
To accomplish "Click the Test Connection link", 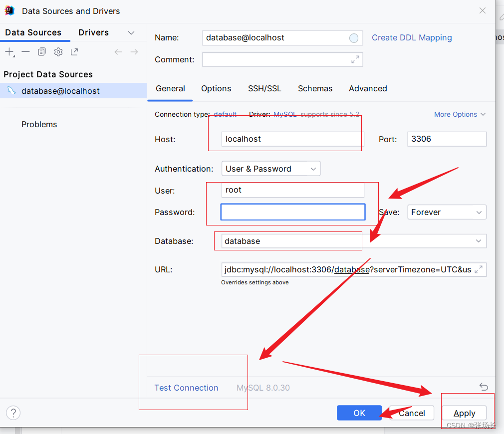I will tap(187, 388).
